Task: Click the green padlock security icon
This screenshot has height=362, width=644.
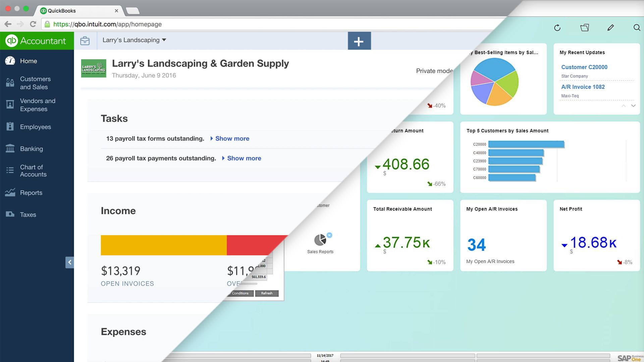Action: coord(47,24)
